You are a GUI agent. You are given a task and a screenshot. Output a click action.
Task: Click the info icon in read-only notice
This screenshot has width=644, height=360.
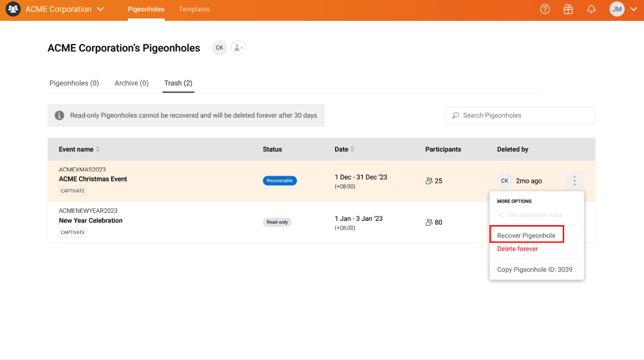(59, 116)
